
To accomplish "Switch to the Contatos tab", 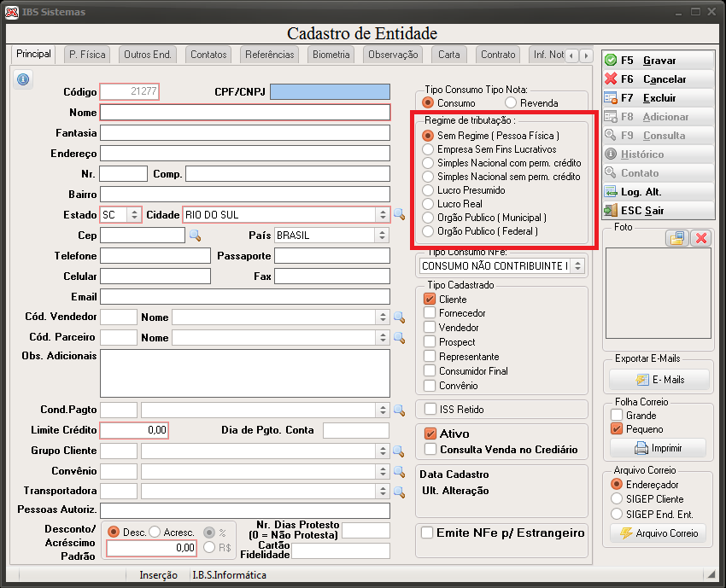I will (208, 55).
